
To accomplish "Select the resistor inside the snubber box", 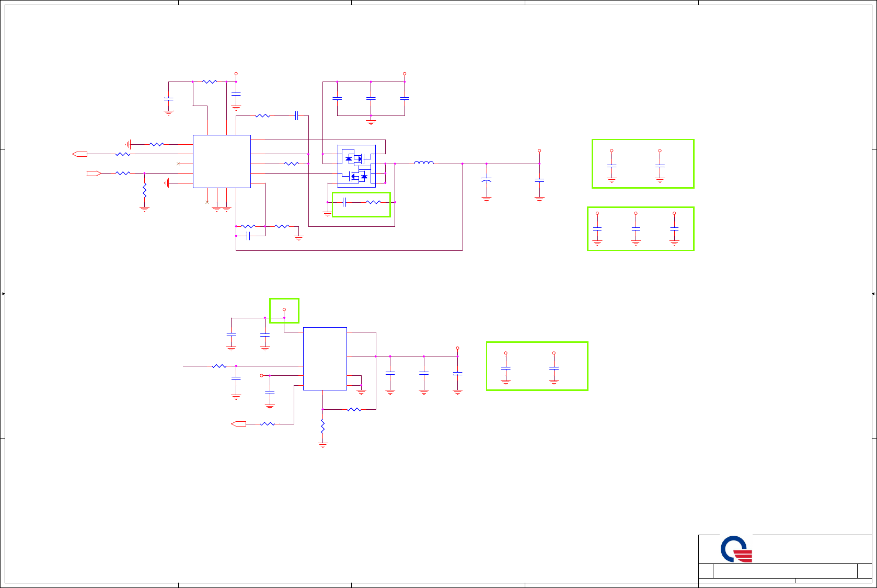I will 374,202.
